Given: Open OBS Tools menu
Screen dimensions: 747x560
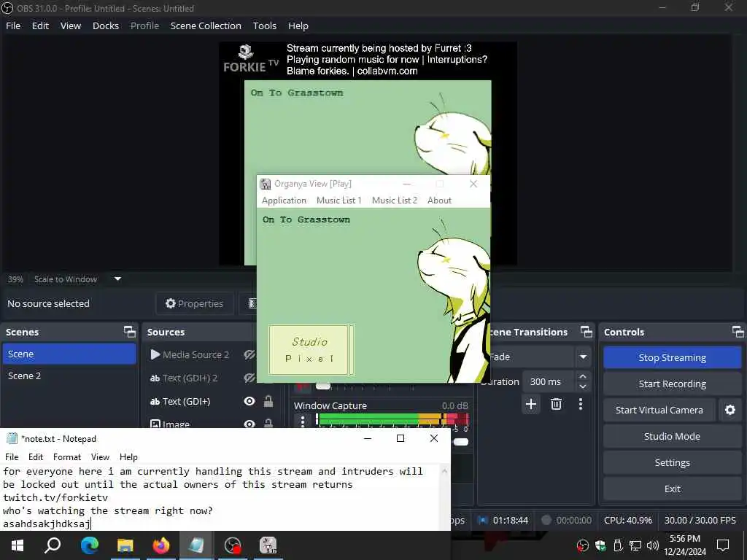Looking at the screenshot, I should click(x=265, y=26).
